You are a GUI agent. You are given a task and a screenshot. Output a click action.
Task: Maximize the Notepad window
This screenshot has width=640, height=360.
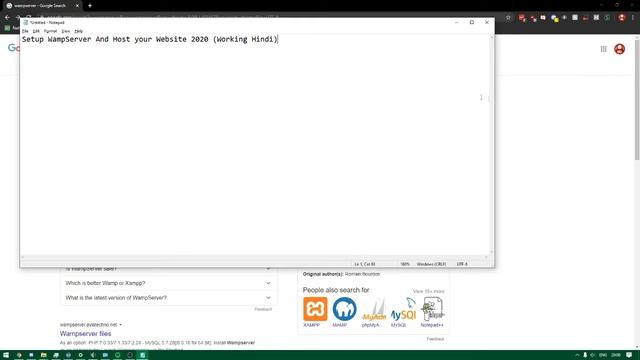(x=472, y=22)
